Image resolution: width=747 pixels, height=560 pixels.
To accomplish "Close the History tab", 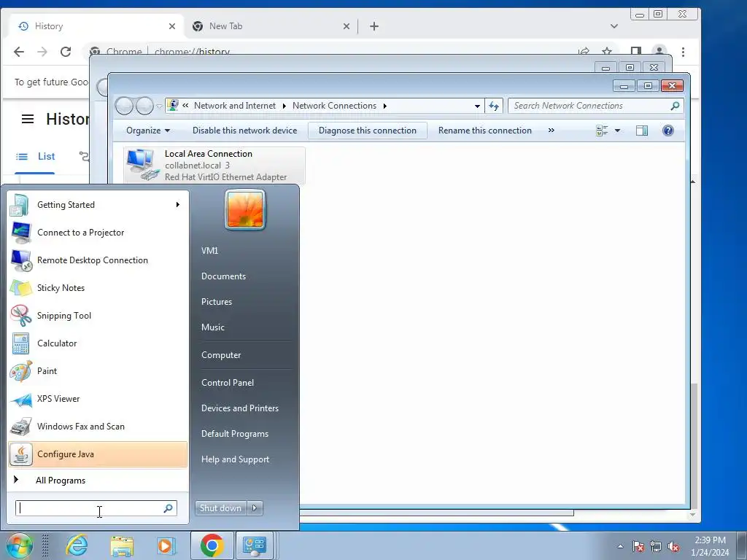I will pos(172,26).
